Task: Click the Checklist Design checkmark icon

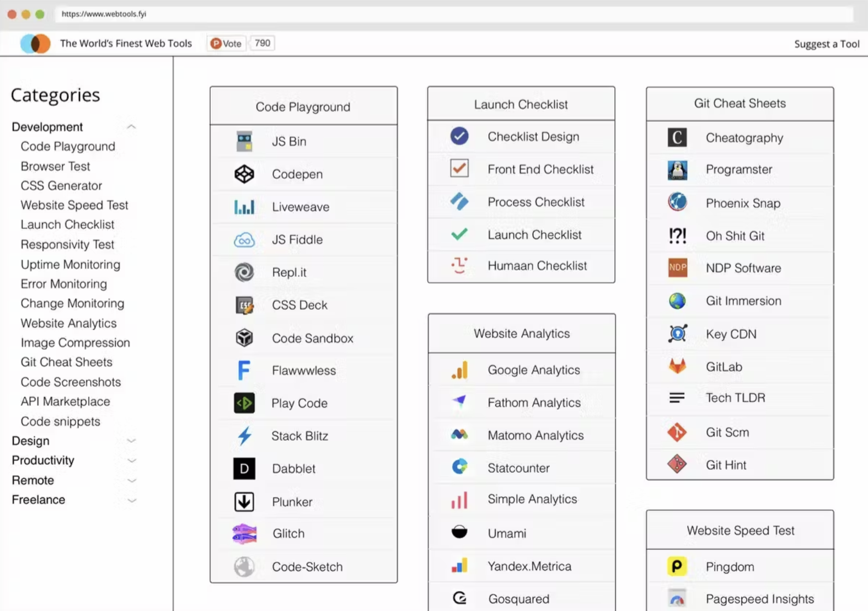Action: click(x=459, y=136)
